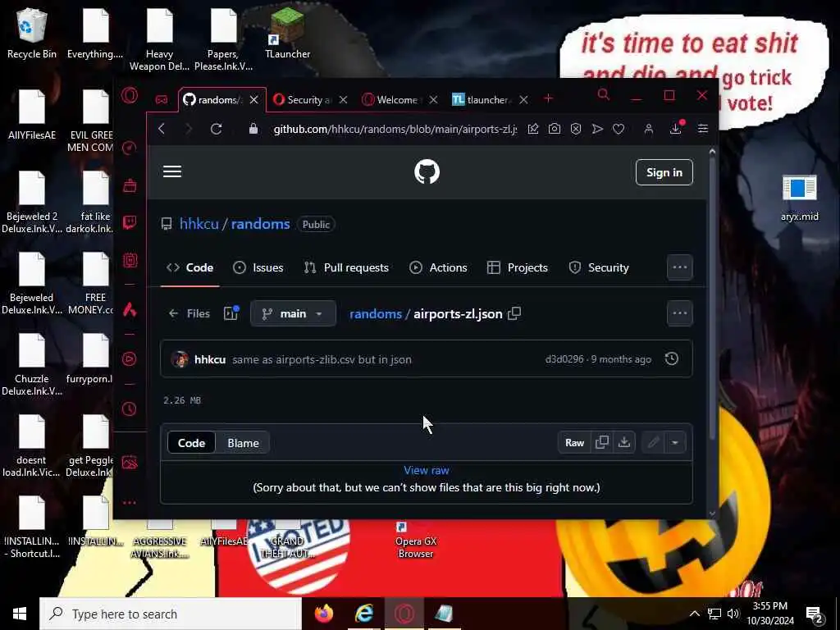Screen dimensions: 840x630
Task: Download the raw file icon
Action: tap(624, 442)
